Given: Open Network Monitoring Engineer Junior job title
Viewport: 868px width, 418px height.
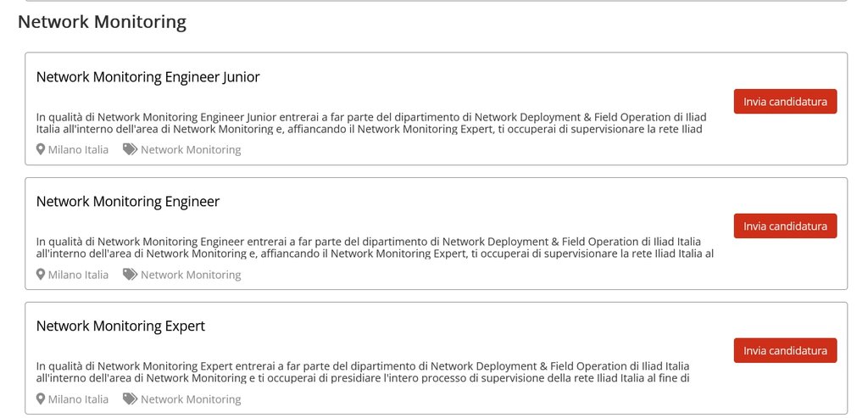Looking at the screenshot, I should pyautogui.click(x=147, y=77).
